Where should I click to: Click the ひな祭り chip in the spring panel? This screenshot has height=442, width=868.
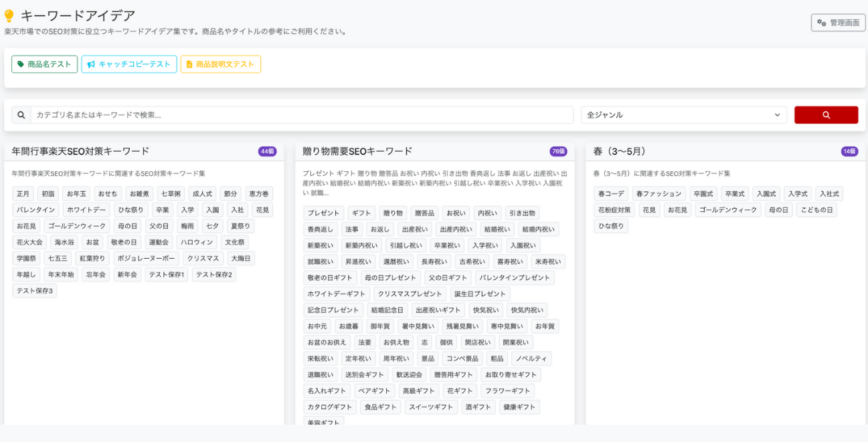(611, 225)
